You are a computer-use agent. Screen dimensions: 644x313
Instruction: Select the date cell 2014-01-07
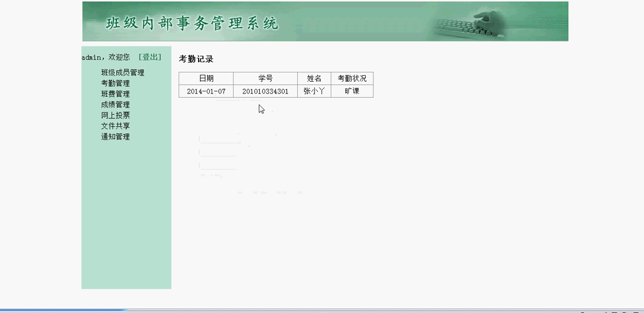tap(206, 91)
